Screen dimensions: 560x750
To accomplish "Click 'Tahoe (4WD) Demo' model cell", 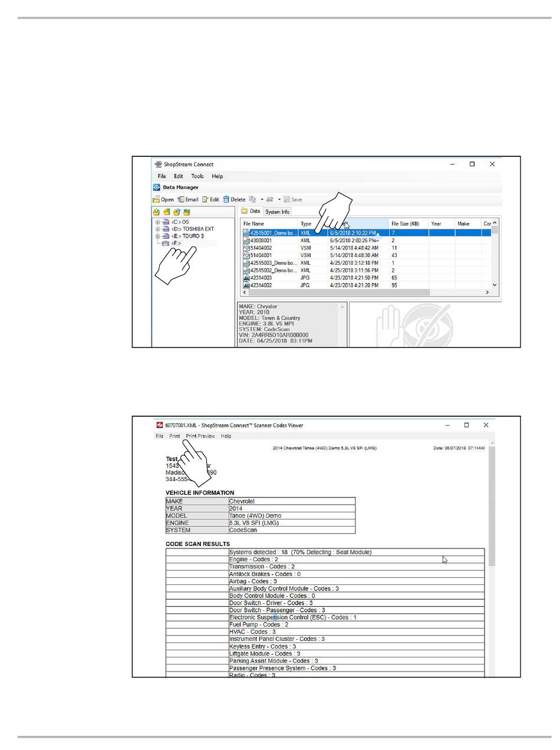I will click(292, 515).
